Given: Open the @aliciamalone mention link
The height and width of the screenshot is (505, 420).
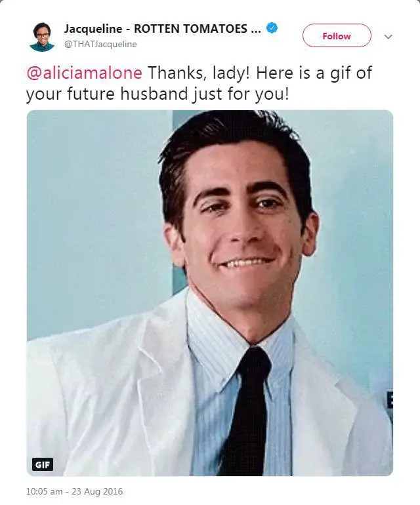Looking at the screenshot, I should (x=84, y=72).
